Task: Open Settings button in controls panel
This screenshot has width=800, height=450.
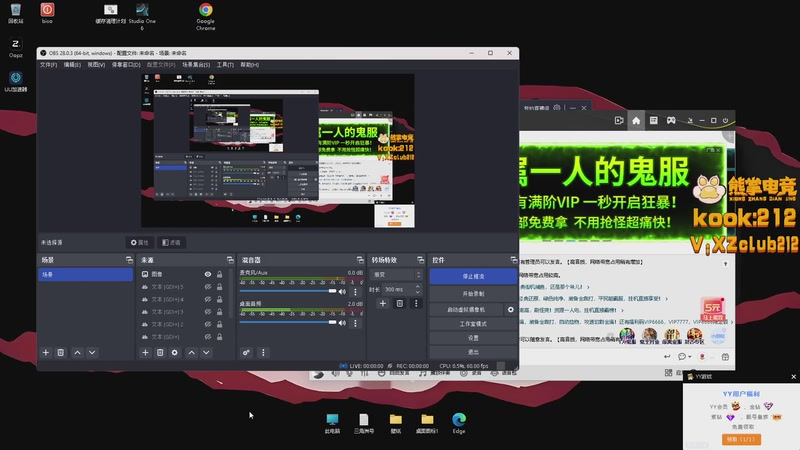Action: click(473, 338)
